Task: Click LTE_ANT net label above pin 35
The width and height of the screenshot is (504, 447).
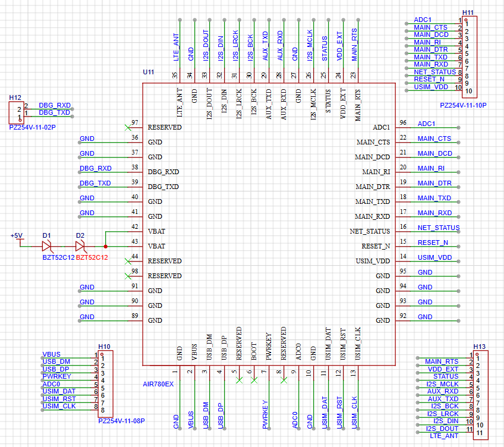Action: pos(176,48)
